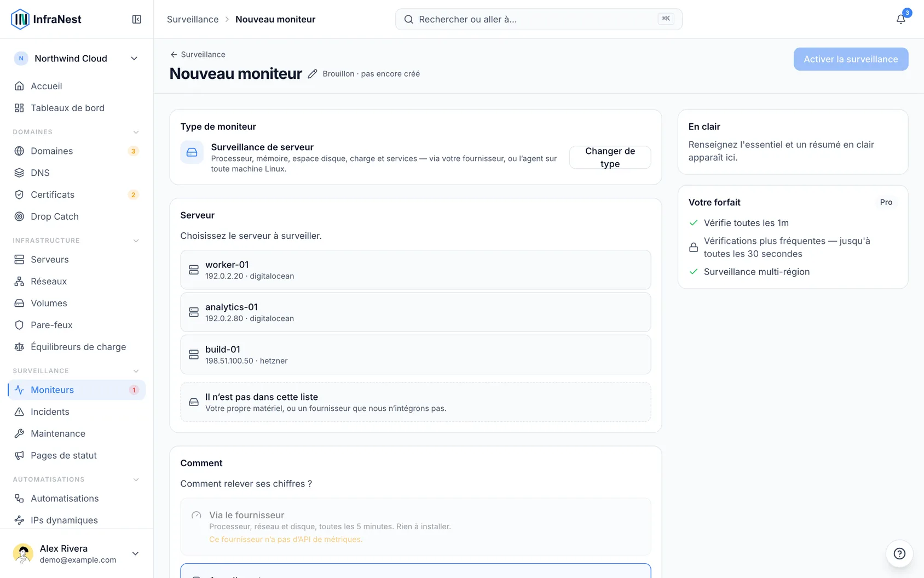Click the Volumes disk icon
This screenshot has width=924, height=578.
pyautogui.click(x=19, y=303)
